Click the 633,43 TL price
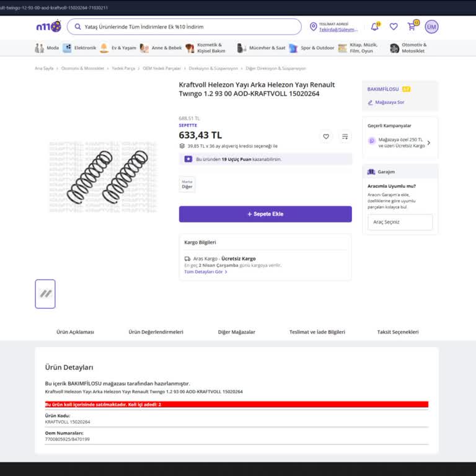This screenshot has height=476, width=476. coord(200,135)
